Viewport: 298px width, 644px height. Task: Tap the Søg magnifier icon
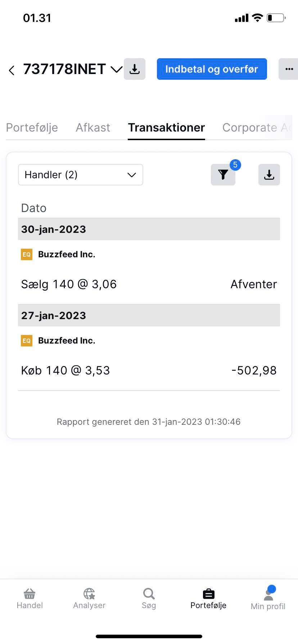point(149,594)
